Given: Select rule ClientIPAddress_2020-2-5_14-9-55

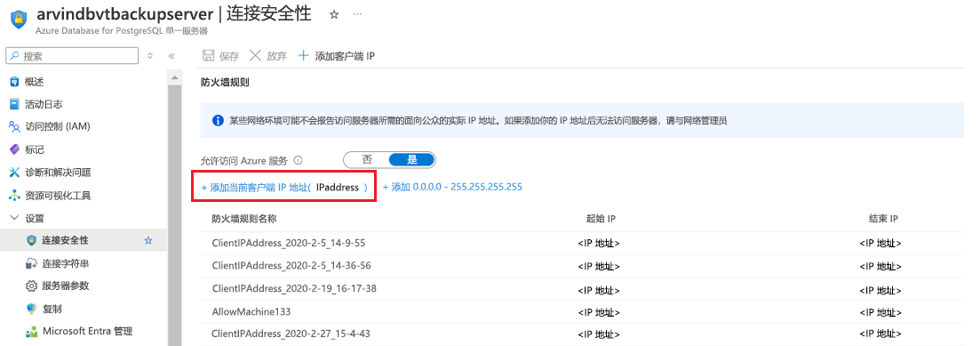Looking at the screenshot, I should click(288, 243).
